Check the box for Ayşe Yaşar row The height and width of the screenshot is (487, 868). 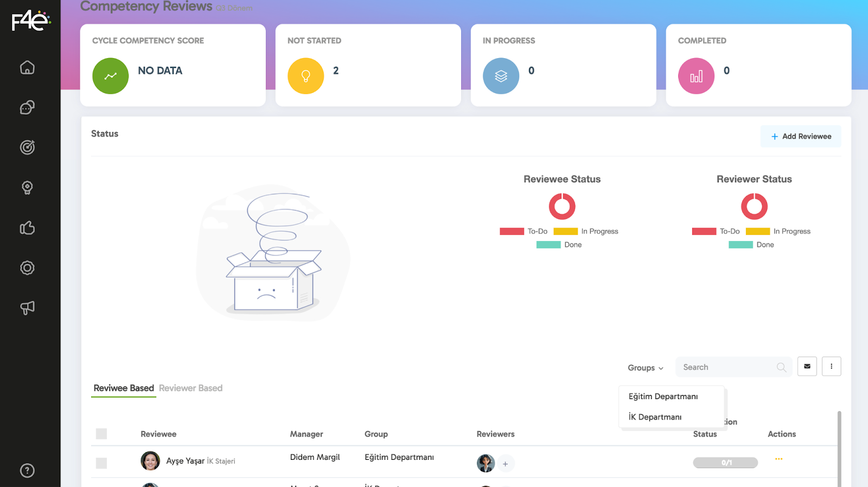(101, 463)
